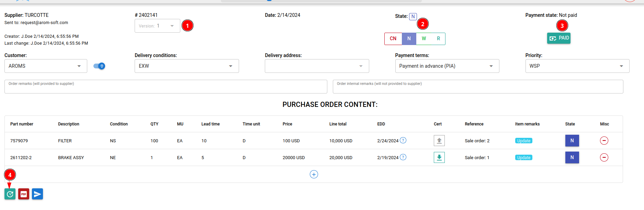Set order state to R
The height and width of the screenshot is (210, 644).
pyautogui.click(x=438, y=38)
